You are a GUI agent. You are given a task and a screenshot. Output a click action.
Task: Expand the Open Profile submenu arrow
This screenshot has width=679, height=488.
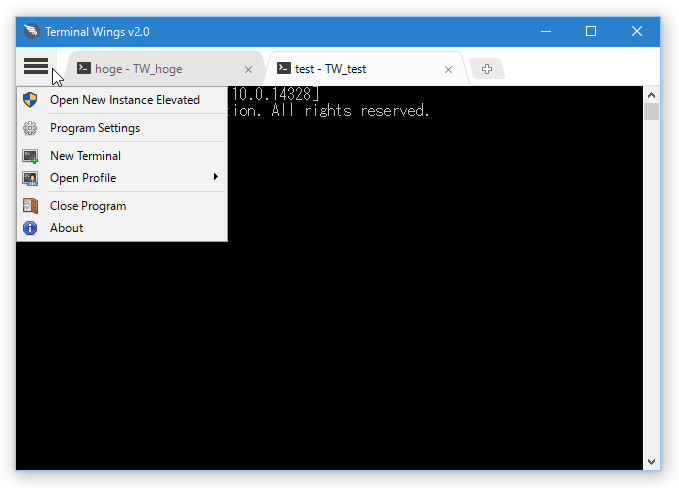[215, 177]
